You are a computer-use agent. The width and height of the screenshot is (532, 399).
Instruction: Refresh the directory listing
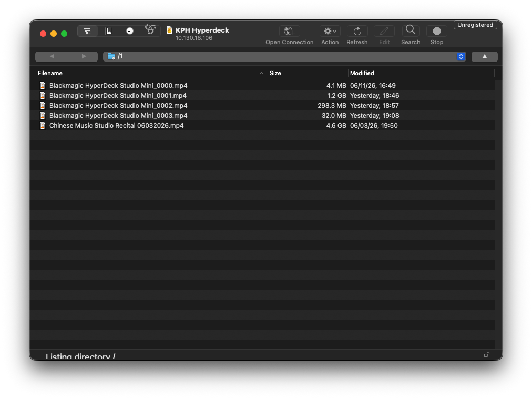[357, 31]
